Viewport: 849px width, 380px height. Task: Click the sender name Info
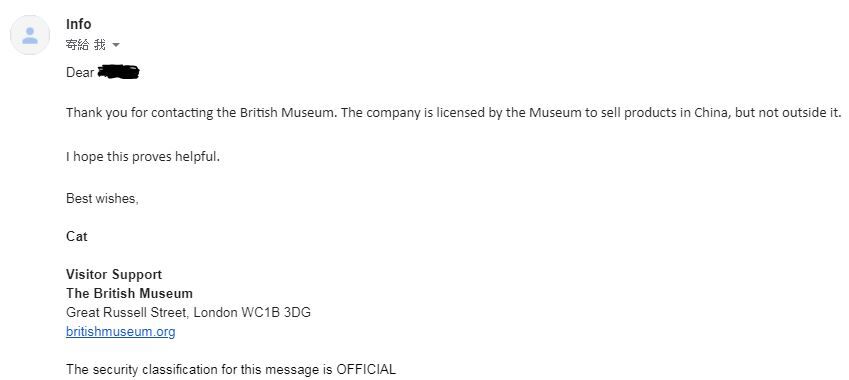(79, 24)
